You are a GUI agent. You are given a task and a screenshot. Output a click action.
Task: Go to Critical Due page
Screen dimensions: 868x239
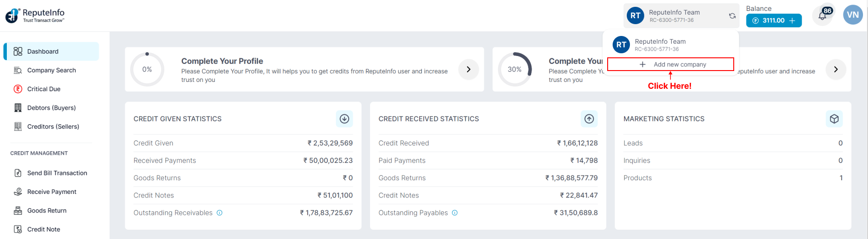44,89
